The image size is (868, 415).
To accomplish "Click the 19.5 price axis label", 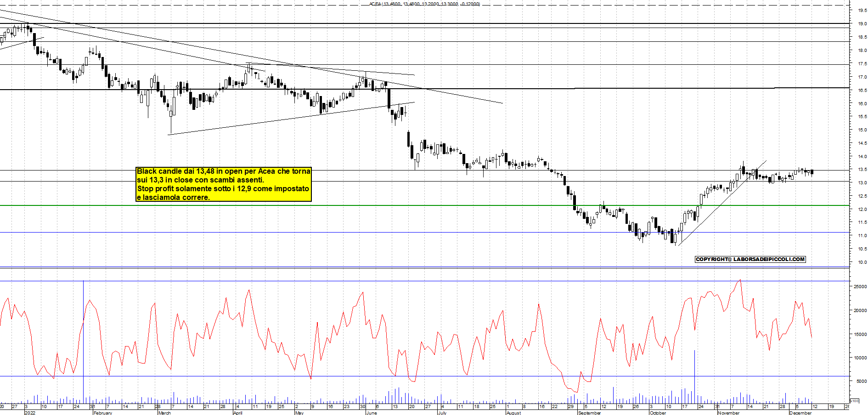I will coord(862,10).
